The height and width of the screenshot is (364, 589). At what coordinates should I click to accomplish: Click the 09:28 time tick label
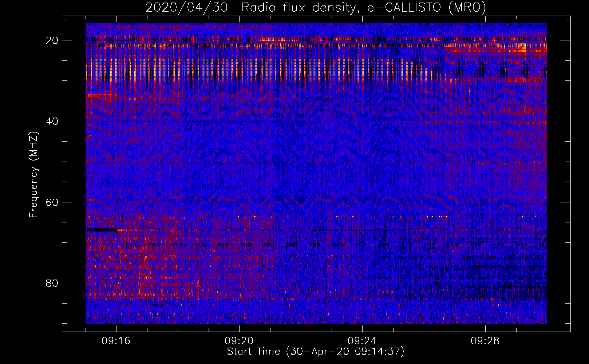pyautogui.click(x=485, y=341)
